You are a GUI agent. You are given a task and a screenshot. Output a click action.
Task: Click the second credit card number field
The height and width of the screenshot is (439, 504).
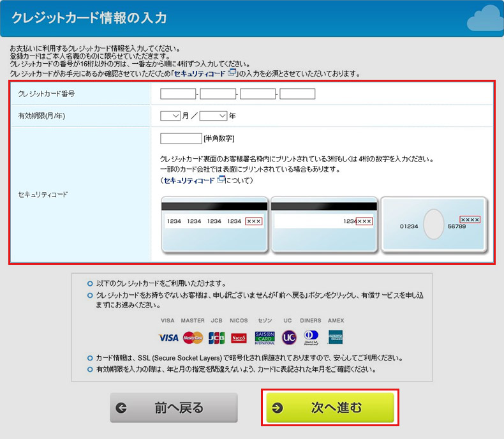pyautogui.click(x=218, y=94)
